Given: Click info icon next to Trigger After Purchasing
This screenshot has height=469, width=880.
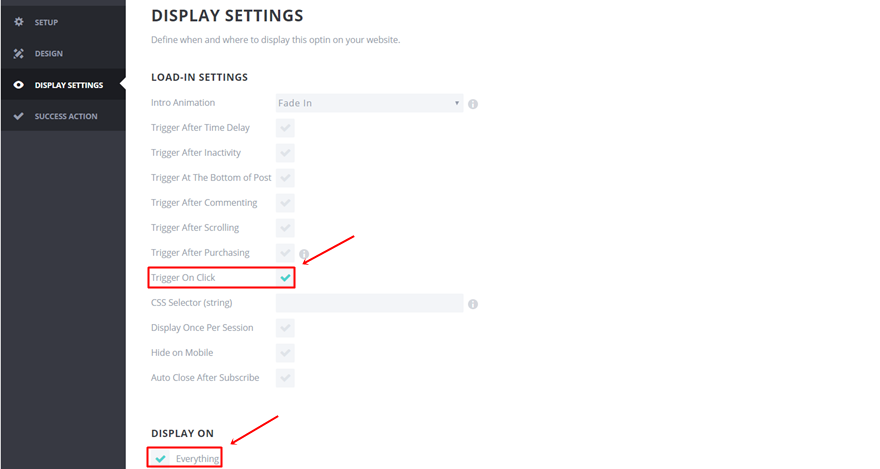Looking at the screenshot, I should coord(304,254).
